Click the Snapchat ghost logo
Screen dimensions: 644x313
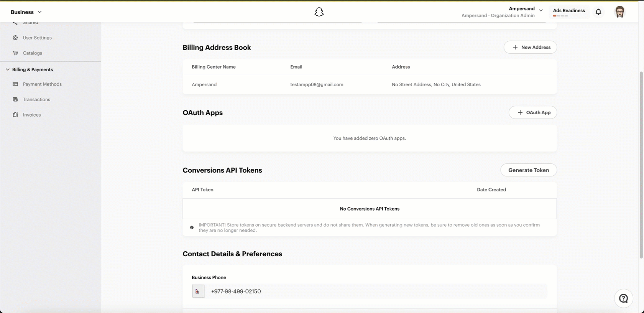click(319, 12)
